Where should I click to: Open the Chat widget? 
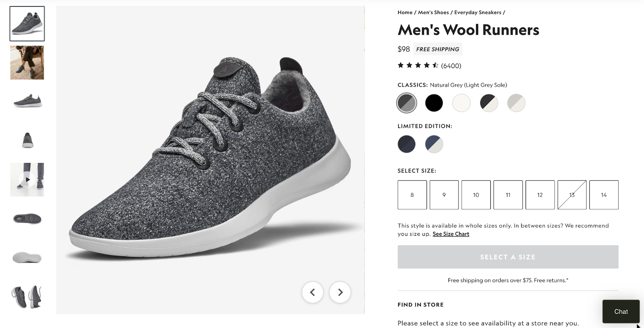[x=621, y=311]
